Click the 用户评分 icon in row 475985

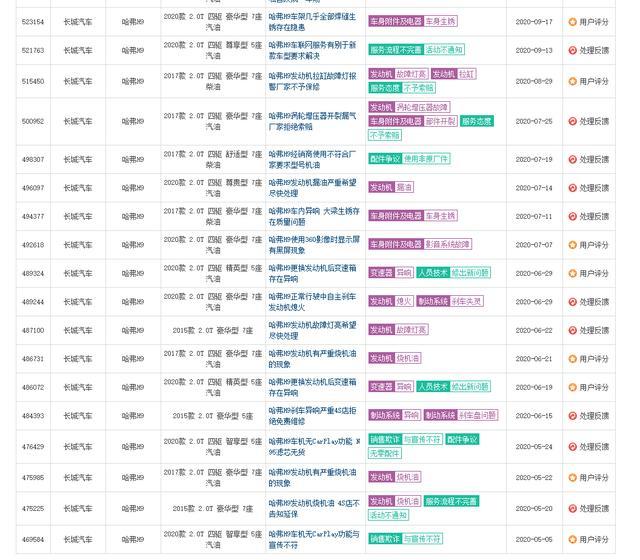coord(573,477)
